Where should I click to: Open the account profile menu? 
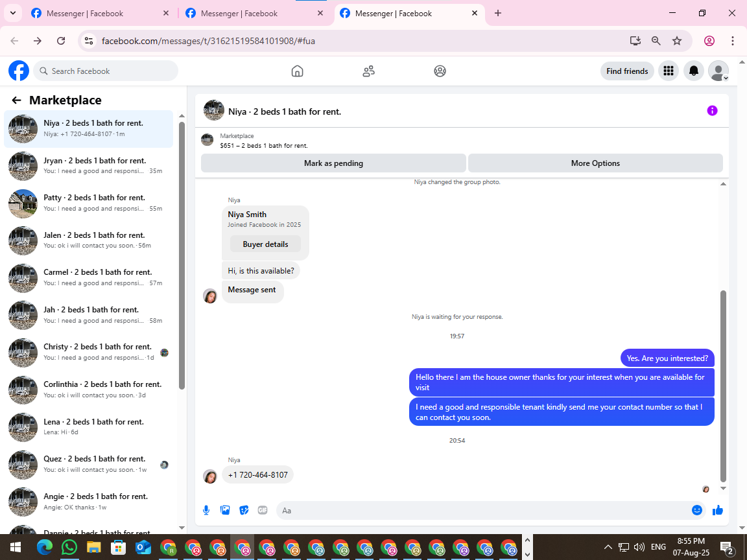[718, 71]
